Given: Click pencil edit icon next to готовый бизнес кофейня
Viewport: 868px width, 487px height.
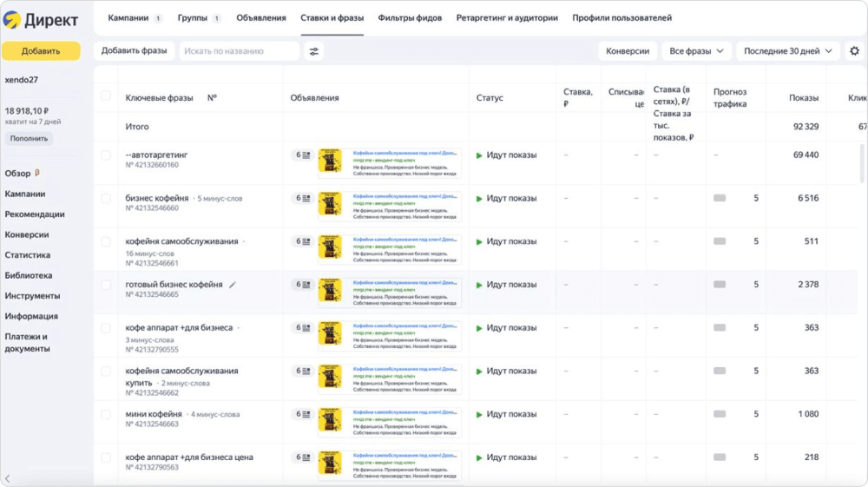Looking at the screenshot, I should pyautogui.click(x=233, y=285).
